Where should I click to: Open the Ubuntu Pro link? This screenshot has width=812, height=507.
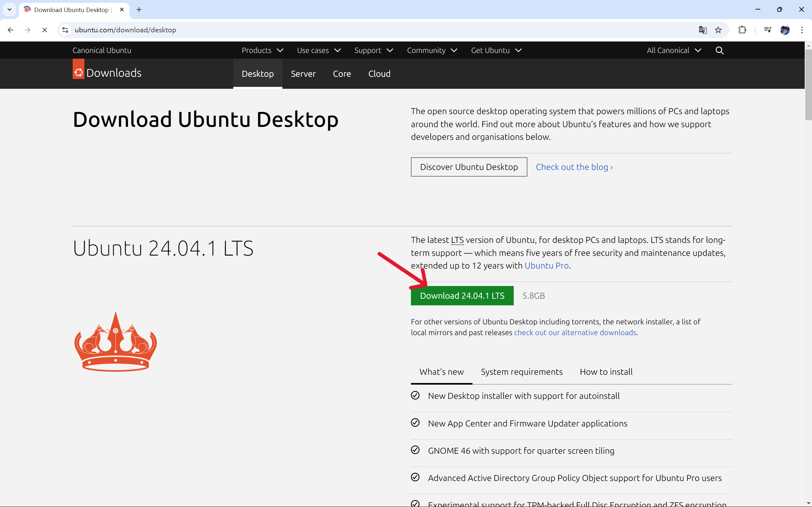click(546, 266)
